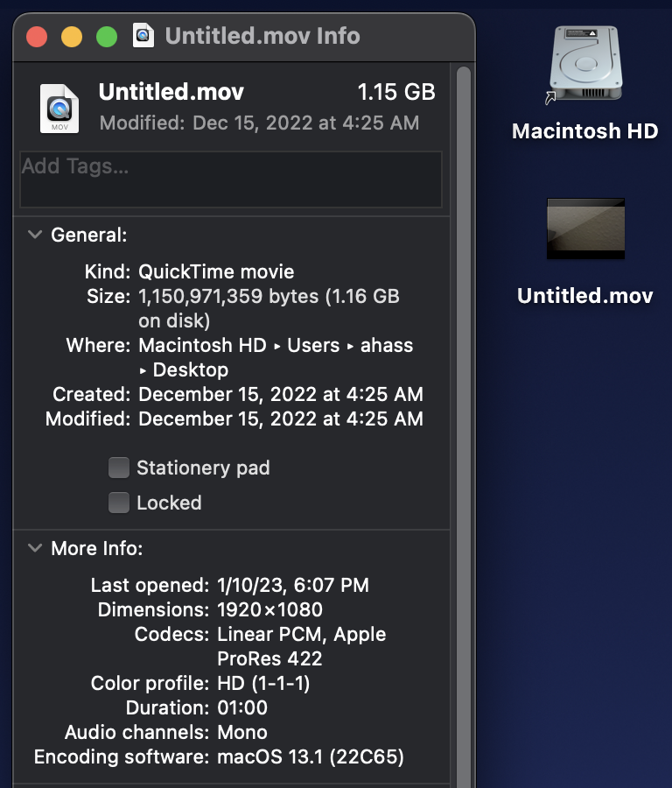Click the Where path Macintosh HD Users ahass
The width and height of the screenshot is (672, 788).
tap(276, 346)
